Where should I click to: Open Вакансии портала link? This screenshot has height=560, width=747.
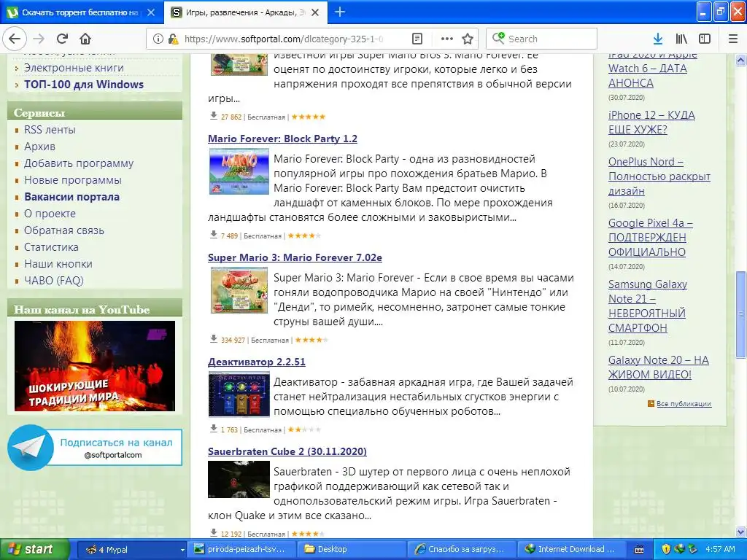(x=72, y=197)
